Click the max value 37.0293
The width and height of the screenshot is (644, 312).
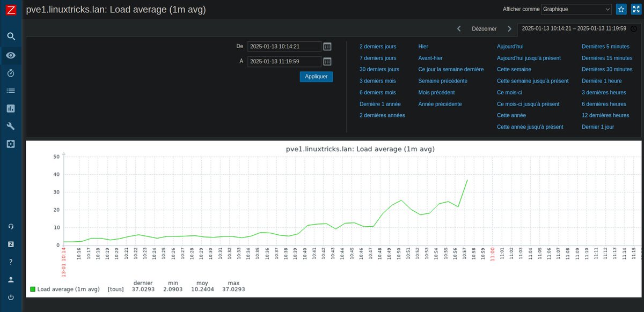(233, 289)
